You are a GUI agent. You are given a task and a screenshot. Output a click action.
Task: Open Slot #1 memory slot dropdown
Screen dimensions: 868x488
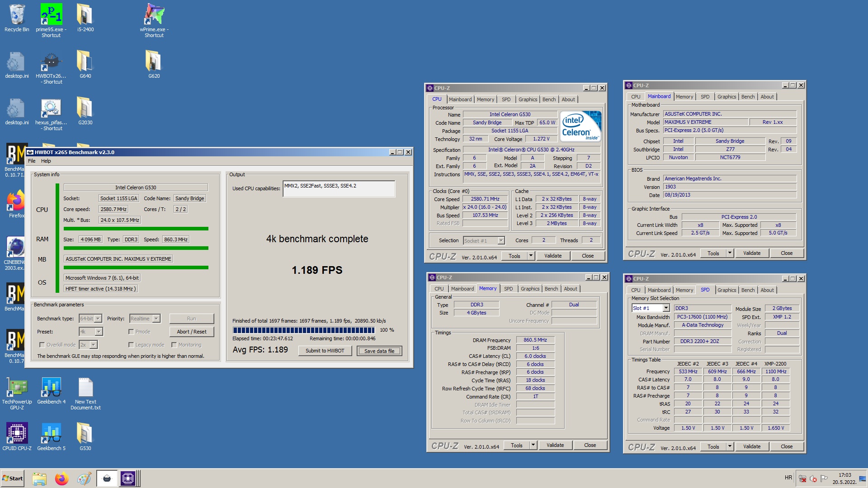tap(666, 308)
